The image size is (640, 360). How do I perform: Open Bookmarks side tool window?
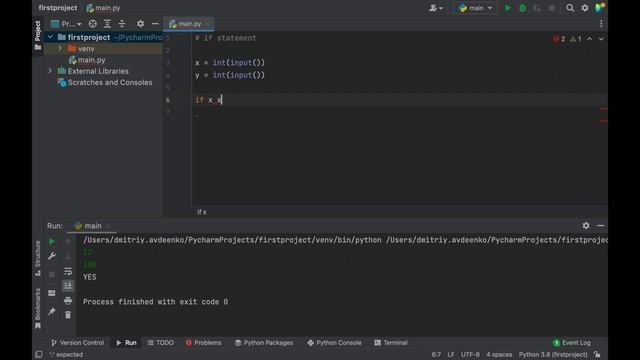(x=38, y=308)
